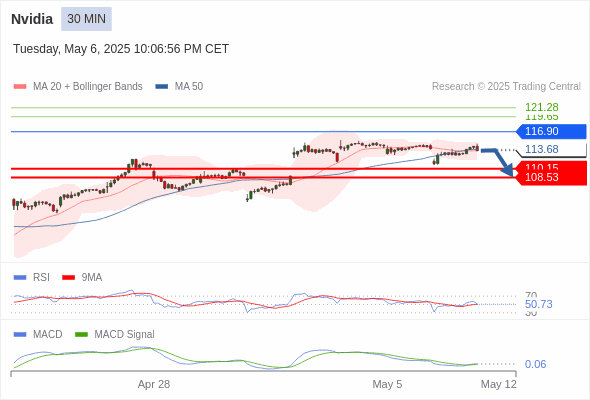Viewport: 590px width, 400px height.
Task: Click the Research Trading Central copyright text
Action: point(506,87)
